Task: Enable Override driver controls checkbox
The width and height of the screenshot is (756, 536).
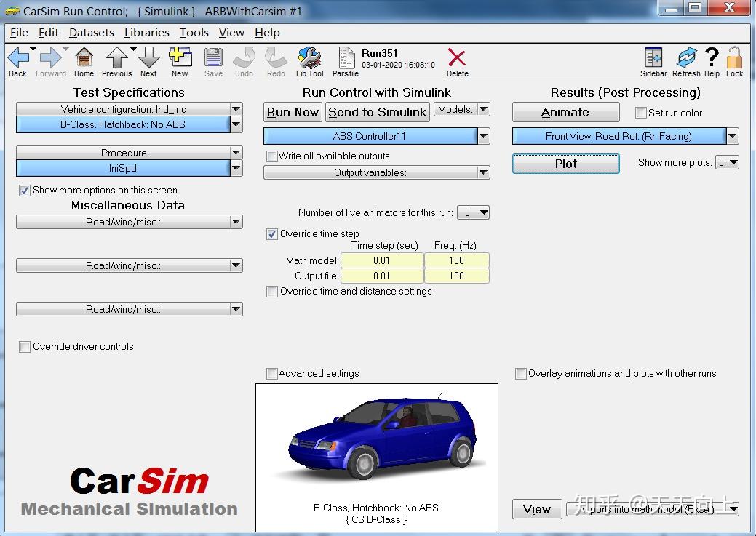Action: click(25, 347)
